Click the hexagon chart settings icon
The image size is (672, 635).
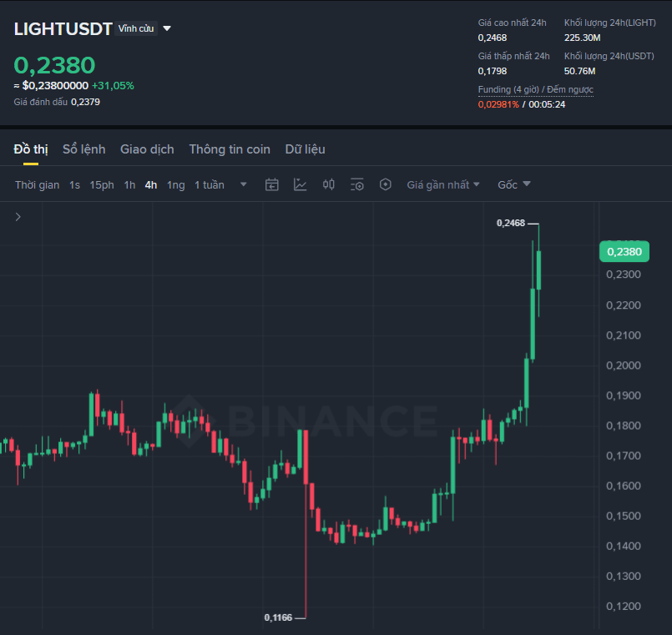[x=386, y=184]
